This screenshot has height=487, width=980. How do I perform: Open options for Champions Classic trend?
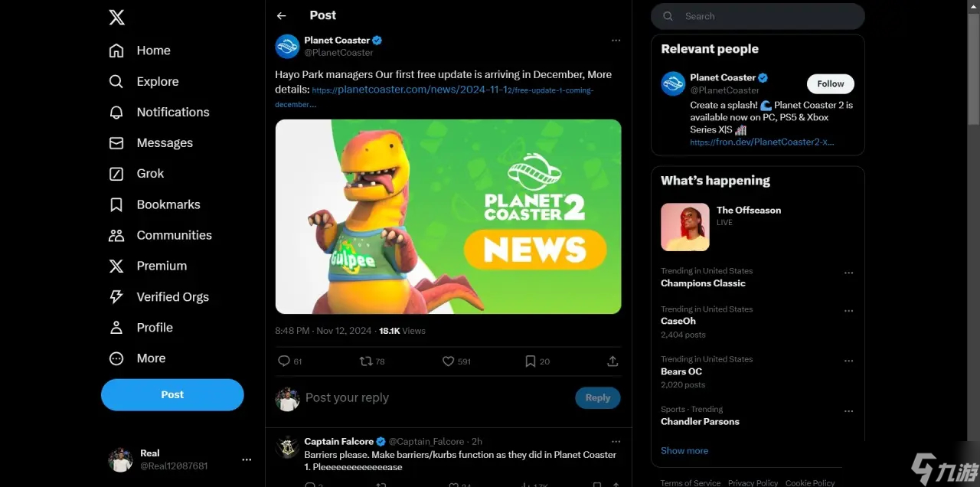pos(848,273)
